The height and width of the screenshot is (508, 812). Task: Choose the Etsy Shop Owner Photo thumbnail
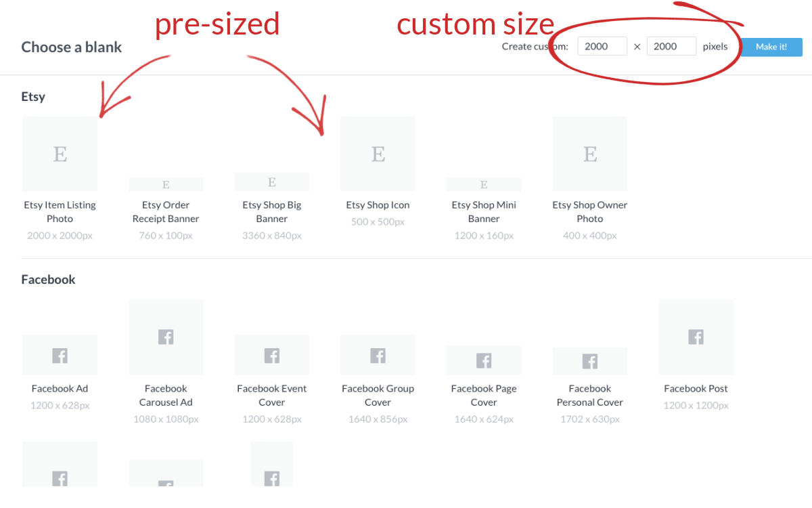coord(590,154)
